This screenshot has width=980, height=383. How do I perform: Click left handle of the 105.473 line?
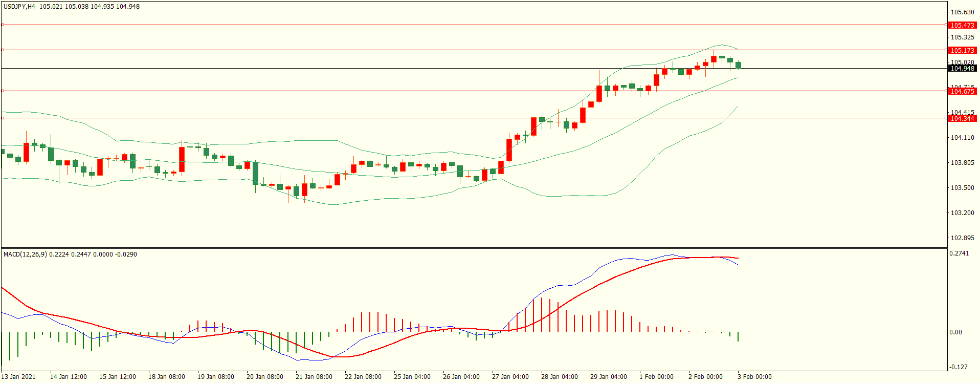coord(3,25)
